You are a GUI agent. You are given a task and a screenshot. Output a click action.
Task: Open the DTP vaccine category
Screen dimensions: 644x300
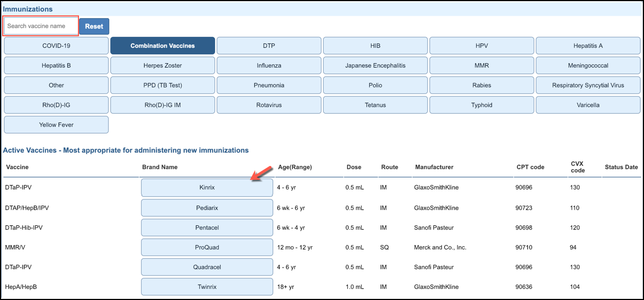click(269, 46)
